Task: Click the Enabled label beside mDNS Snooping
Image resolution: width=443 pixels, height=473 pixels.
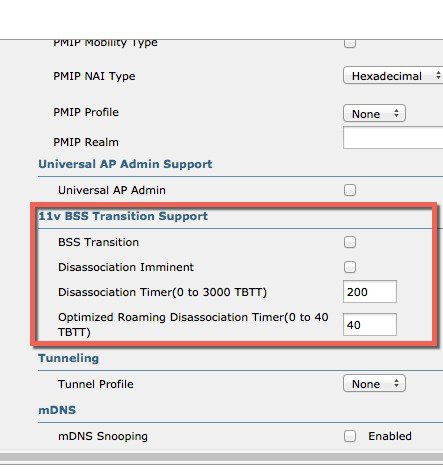Action: [390, 436]
